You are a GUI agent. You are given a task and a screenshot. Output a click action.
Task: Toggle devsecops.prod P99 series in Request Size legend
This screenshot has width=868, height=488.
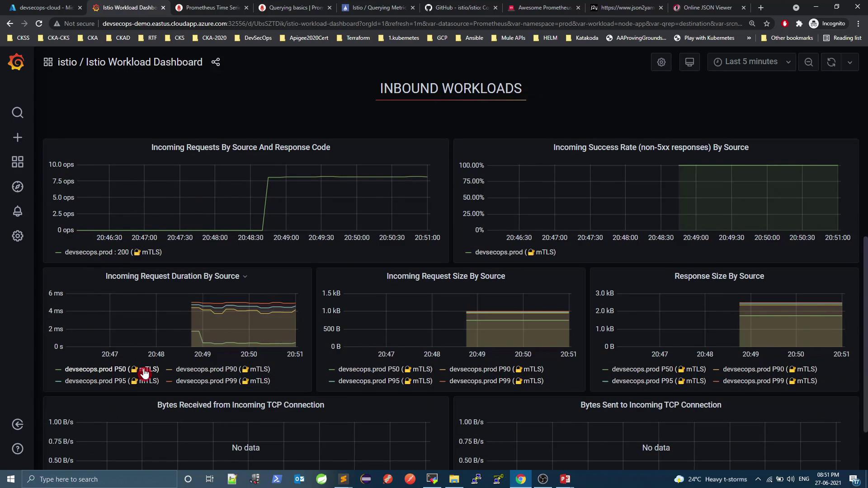[479, 381]
